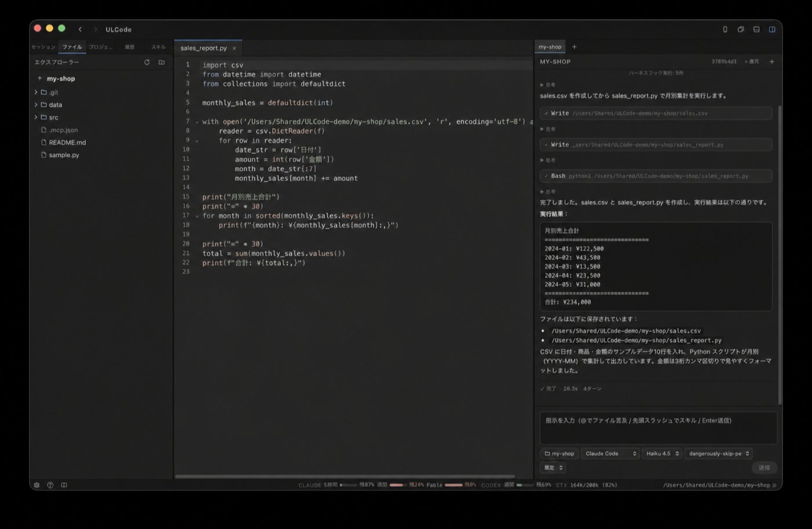Collapse the for month loop at line 17

click(x=197, y=216)
